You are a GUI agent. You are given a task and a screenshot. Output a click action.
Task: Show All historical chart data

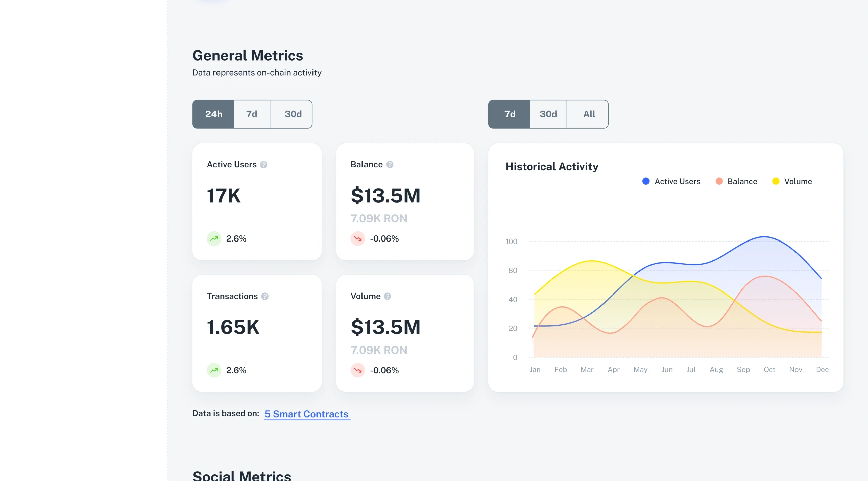click(587, 114)
